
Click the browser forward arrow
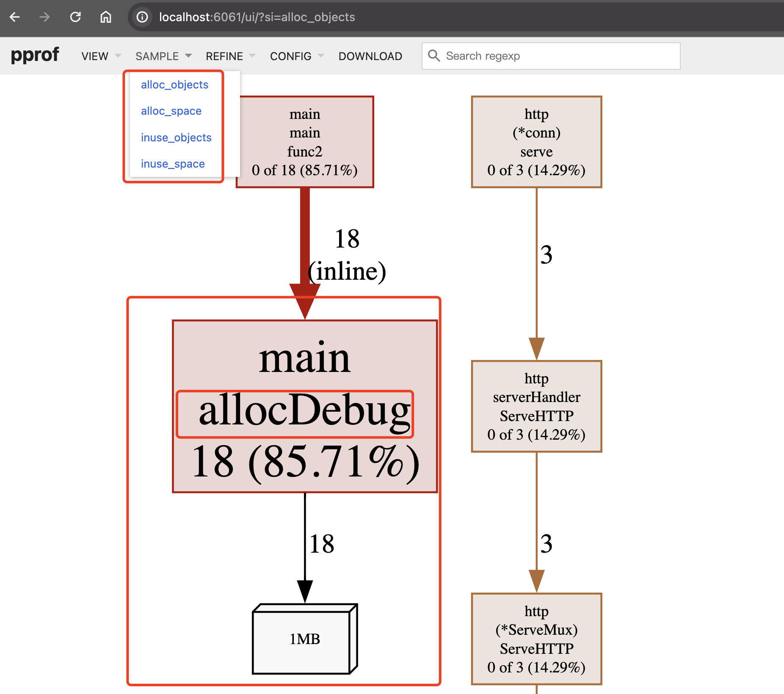point(44,17)
